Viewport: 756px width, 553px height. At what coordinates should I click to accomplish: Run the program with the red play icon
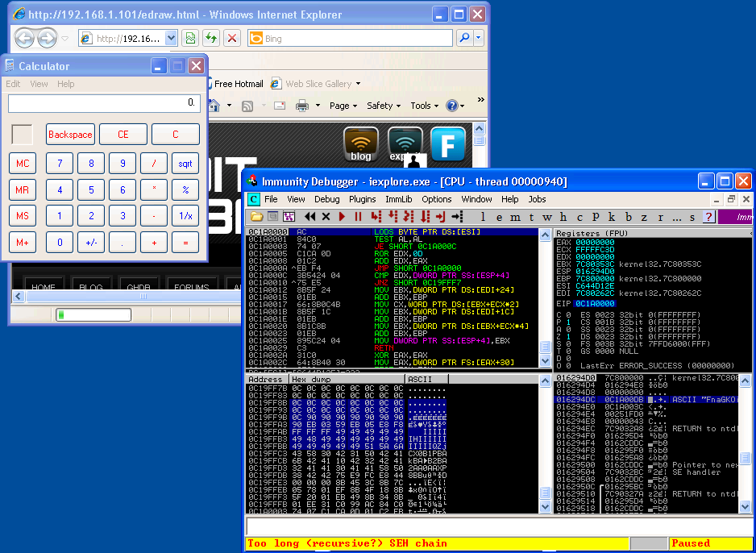343,217
